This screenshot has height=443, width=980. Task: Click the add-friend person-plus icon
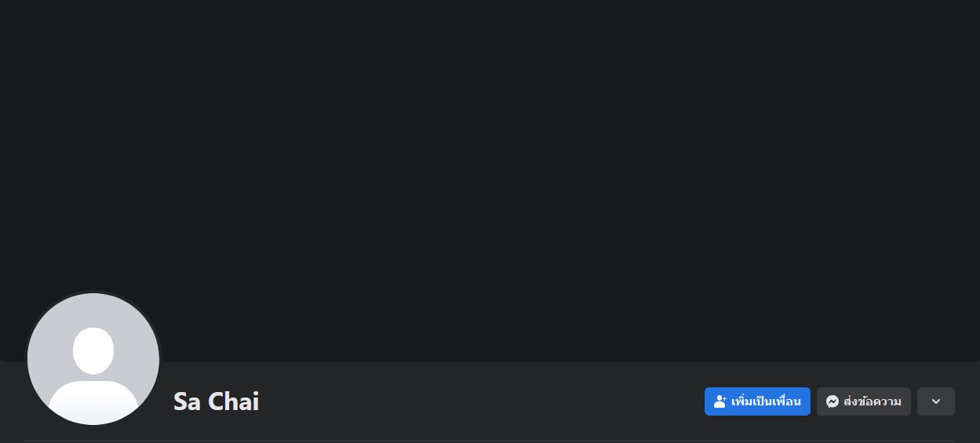pos(720,401)
